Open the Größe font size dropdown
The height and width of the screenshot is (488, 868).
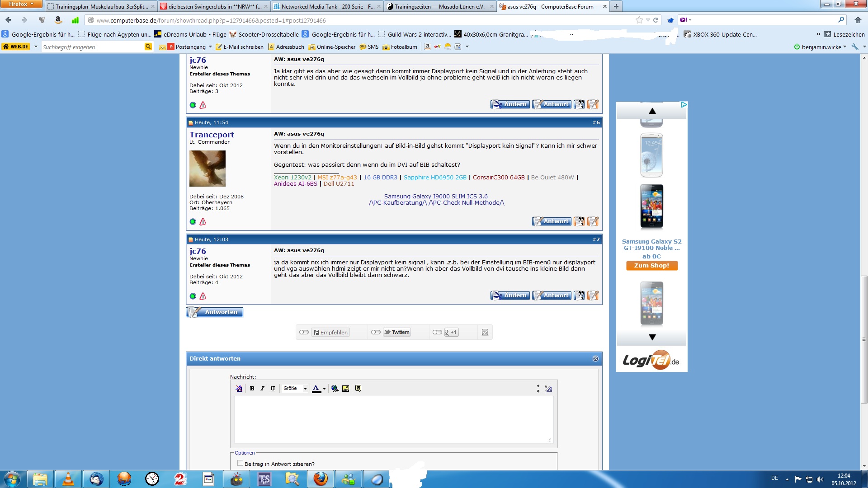tap(295, 389)
